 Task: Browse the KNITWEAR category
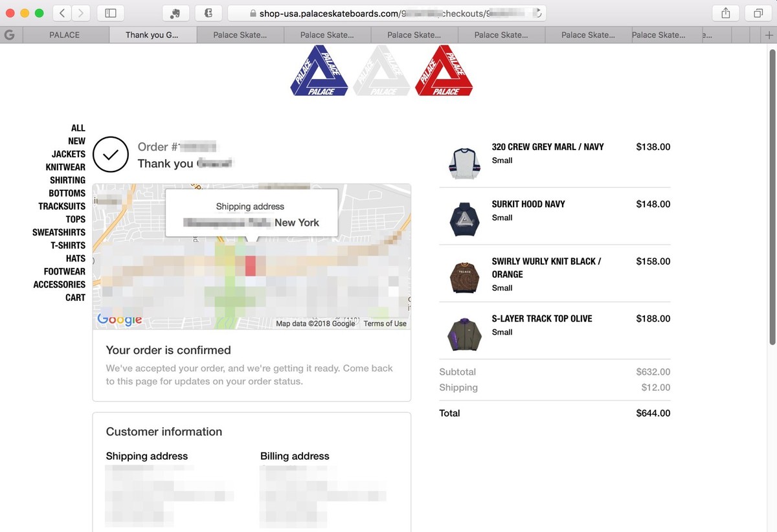click(x=65, y=167)
